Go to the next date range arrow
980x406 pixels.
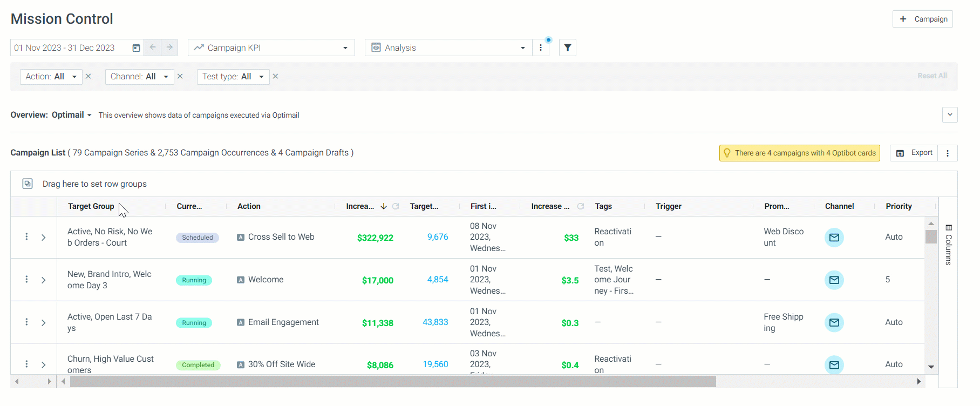169,48
